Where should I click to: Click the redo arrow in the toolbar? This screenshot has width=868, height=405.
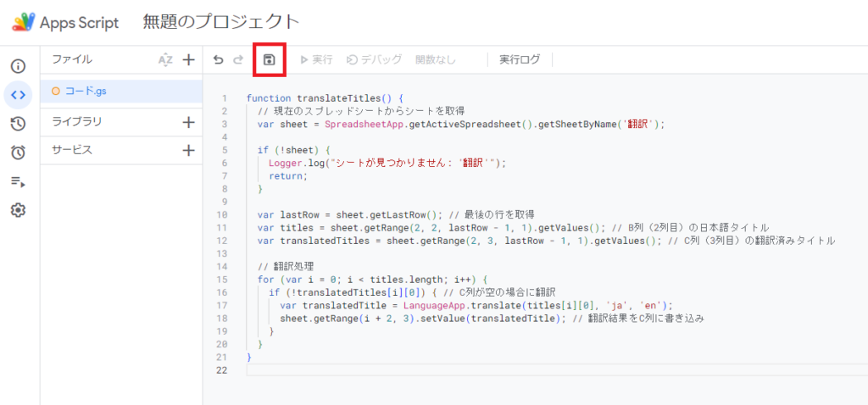(238, 59)
